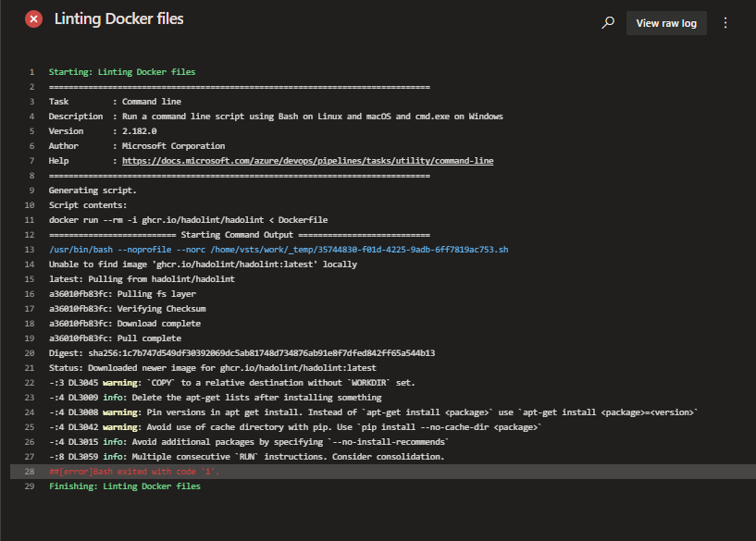This screenshot has height=541, width=756.
Task: Click the sha256 Digest log line
Action: [242, 353]
